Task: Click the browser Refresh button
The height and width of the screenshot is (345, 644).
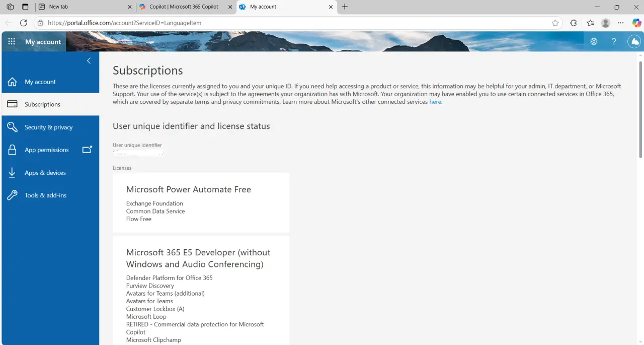Action: [23, 23]
